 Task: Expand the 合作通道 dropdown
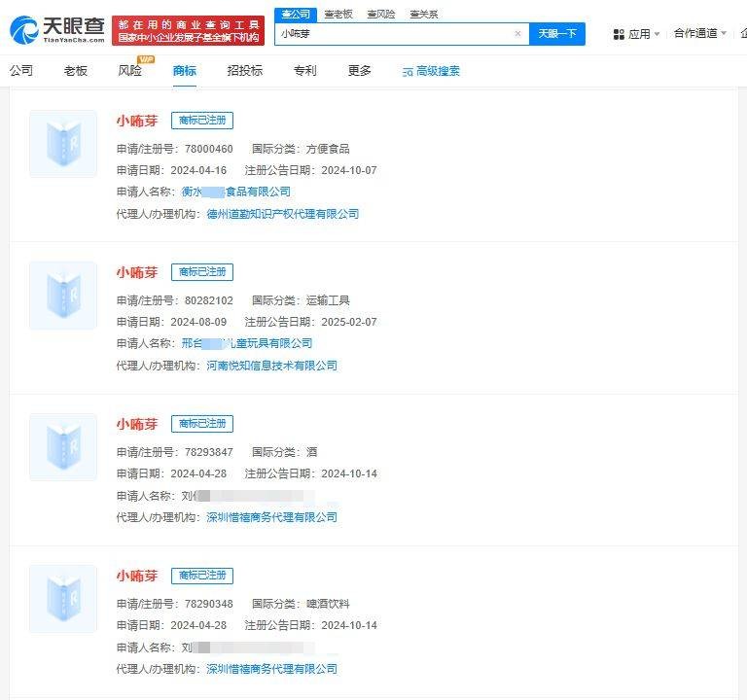point(700,33)
